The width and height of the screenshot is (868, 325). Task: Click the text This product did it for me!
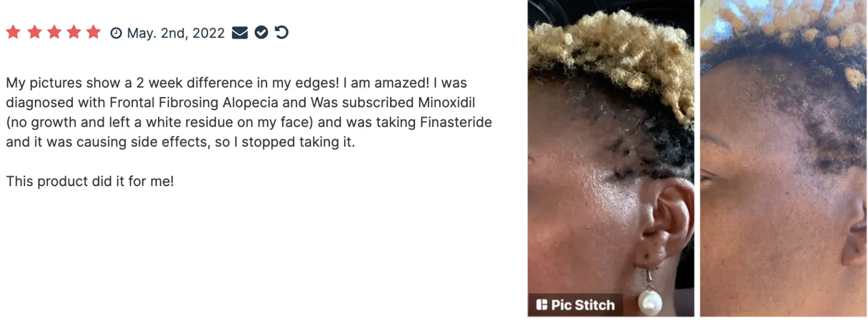(90, 181)
